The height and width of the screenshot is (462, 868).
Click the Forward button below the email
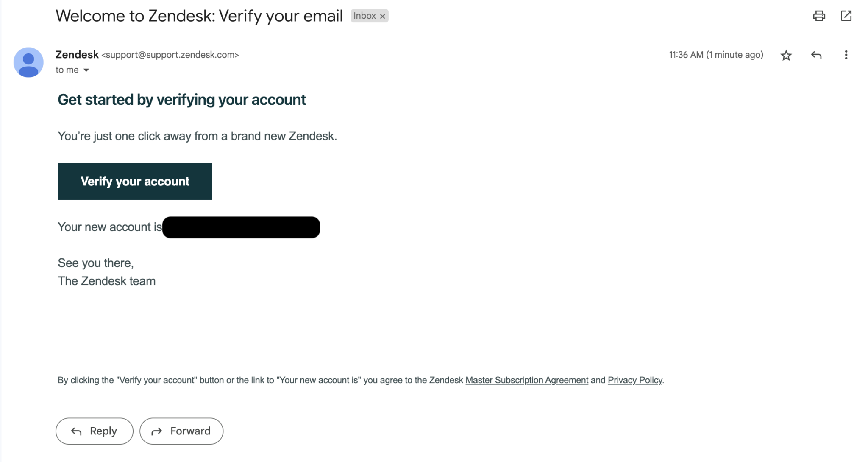coord(181,431)
